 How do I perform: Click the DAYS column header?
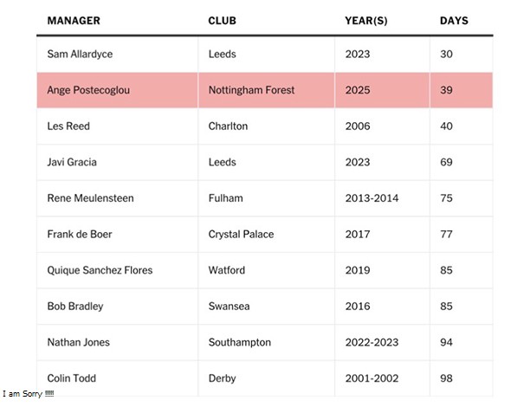tap(454, 21)
